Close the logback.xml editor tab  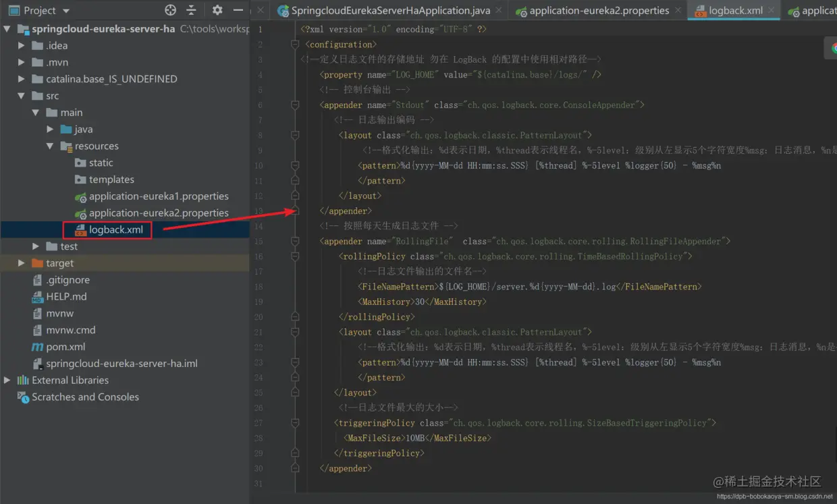[x=772, y=10]
